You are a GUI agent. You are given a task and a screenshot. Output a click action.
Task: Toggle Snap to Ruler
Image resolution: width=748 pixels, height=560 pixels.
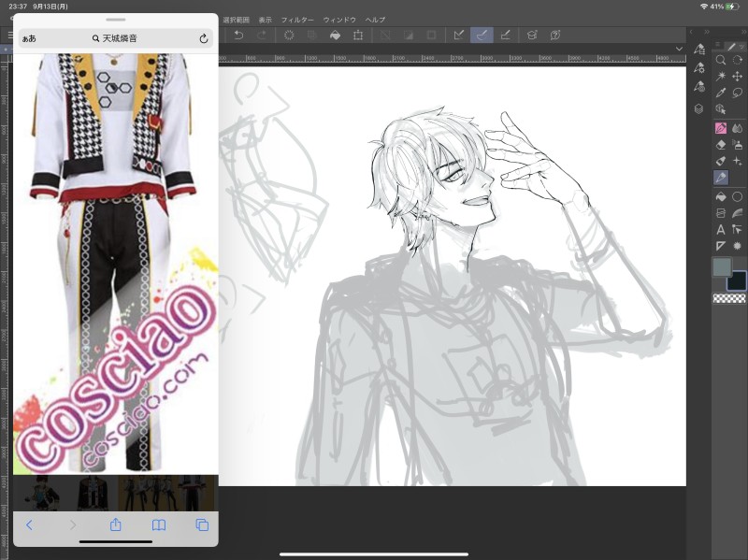pyautogui.click(x=458, y=36)
